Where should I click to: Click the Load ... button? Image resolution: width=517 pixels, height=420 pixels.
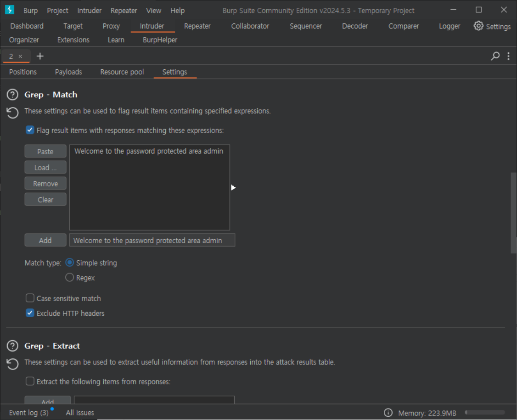45,168
